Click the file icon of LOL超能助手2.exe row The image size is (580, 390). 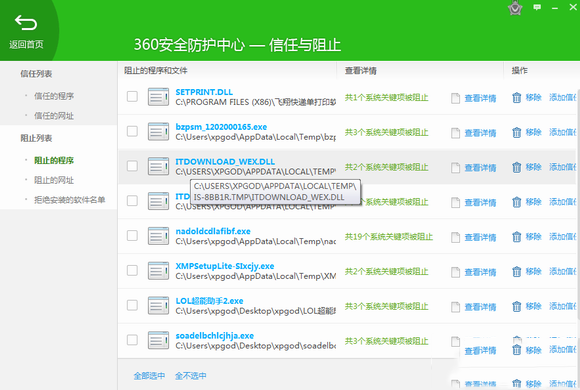tap(158, 306)
